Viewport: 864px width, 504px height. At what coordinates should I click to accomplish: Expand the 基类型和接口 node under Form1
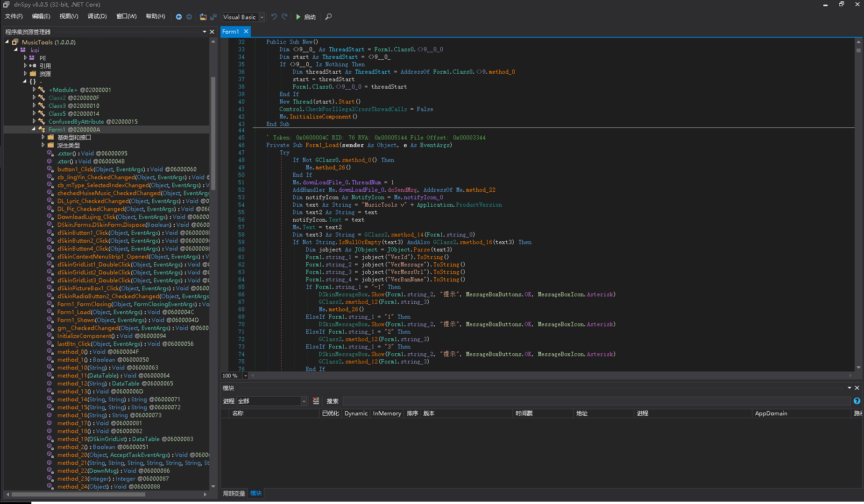click(42, 137)
